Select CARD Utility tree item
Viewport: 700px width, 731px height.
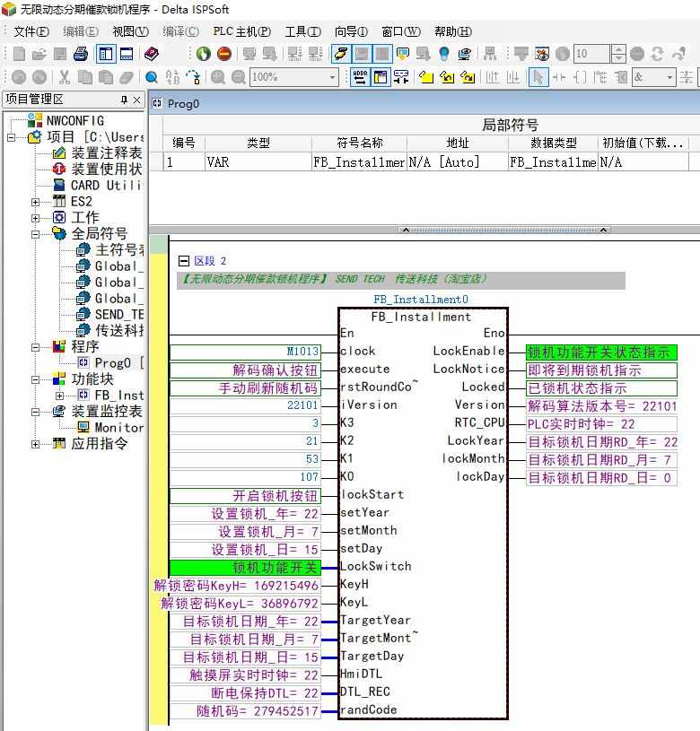point(106,185)
